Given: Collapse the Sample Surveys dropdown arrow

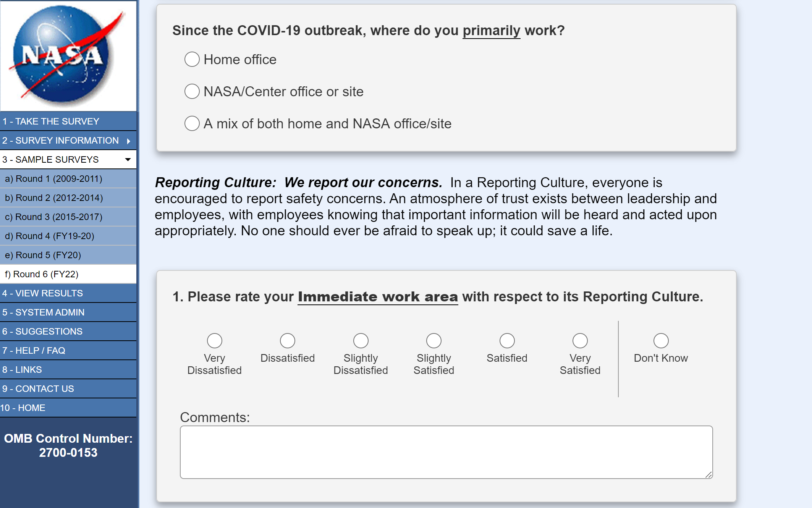Looking at the screenshot, I should coord(128,160).
